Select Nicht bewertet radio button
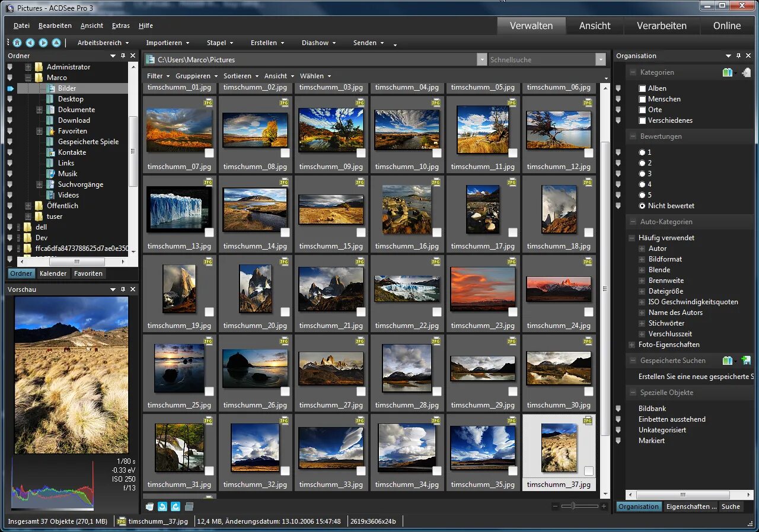The width and height of the screenshot is (759, 532). (x=642, y=206)
